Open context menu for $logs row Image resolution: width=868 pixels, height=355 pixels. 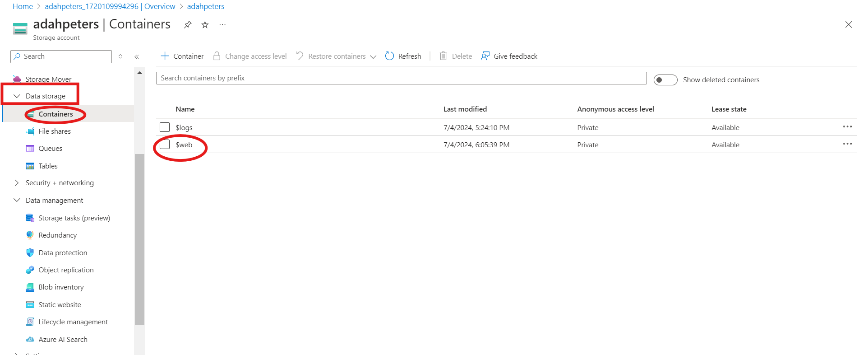click(847, 127)
